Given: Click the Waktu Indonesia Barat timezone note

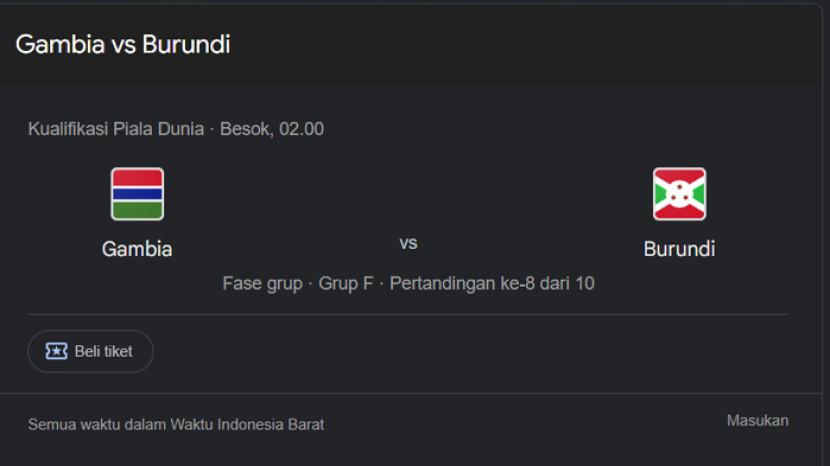Looking at the screenshot, I should point(247,424).
